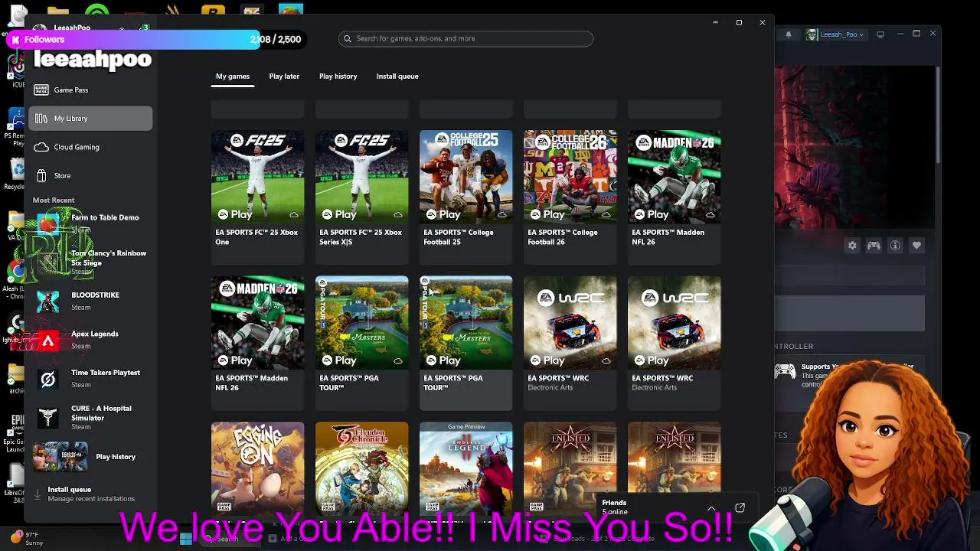
Task: Open the Egging On game thumbnail
Action: [x=257, y=467]
